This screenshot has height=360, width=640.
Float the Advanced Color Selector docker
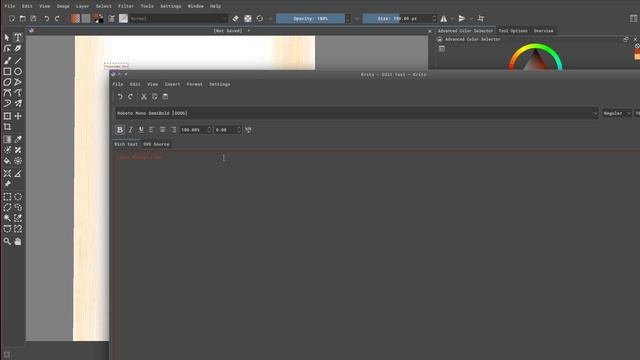click(626, 39)
